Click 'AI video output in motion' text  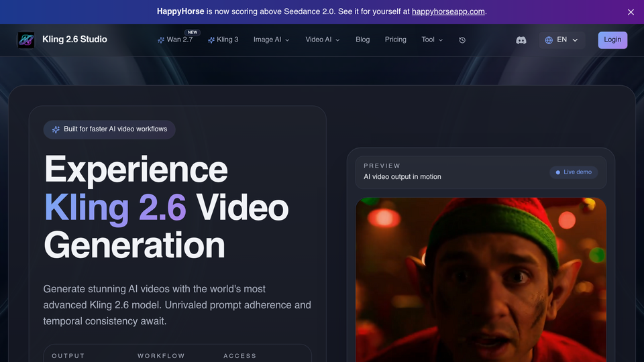point(402,177)
